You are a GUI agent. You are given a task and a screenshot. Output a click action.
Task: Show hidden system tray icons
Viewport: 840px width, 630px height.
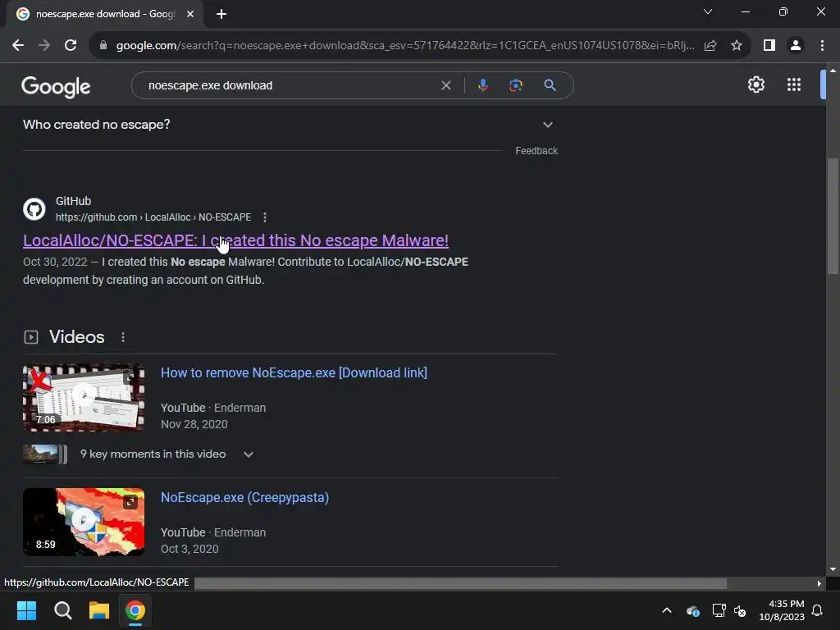[667, 610]
